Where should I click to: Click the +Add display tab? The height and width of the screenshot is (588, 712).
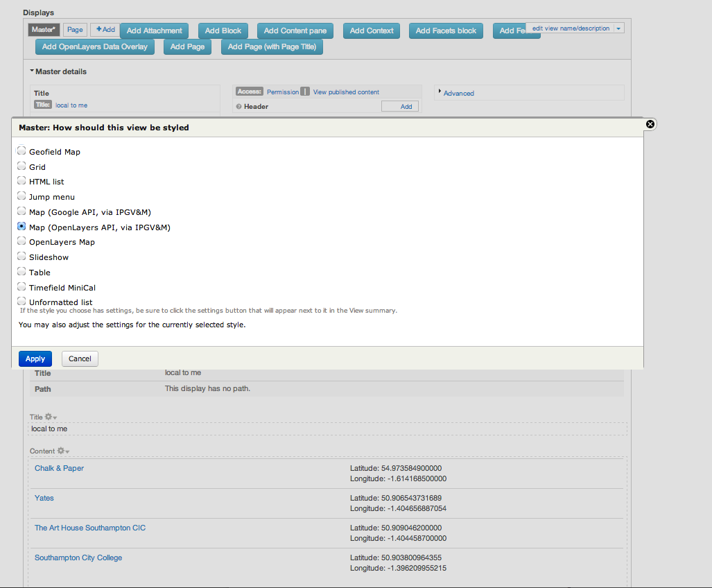click(105, 30)
